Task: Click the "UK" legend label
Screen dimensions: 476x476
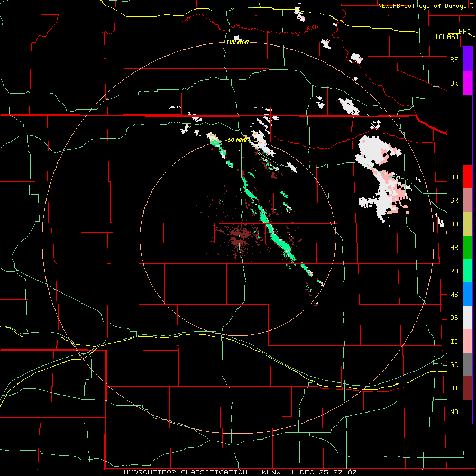Action: (454, 84)
